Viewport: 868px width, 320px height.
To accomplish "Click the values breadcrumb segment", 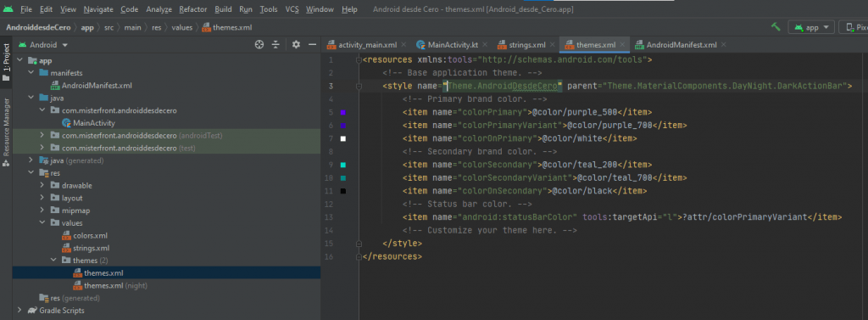I will tap(181, 27).
